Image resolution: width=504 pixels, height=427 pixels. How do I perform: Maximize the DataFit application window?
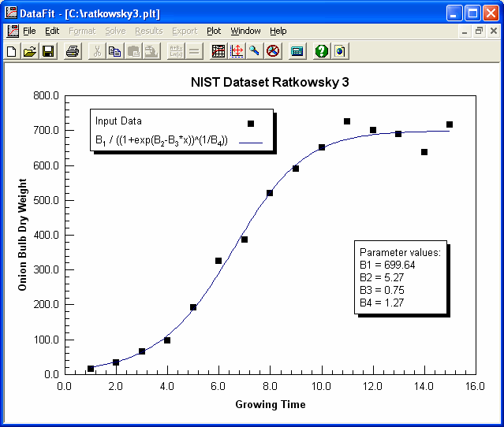coord(472,13)
